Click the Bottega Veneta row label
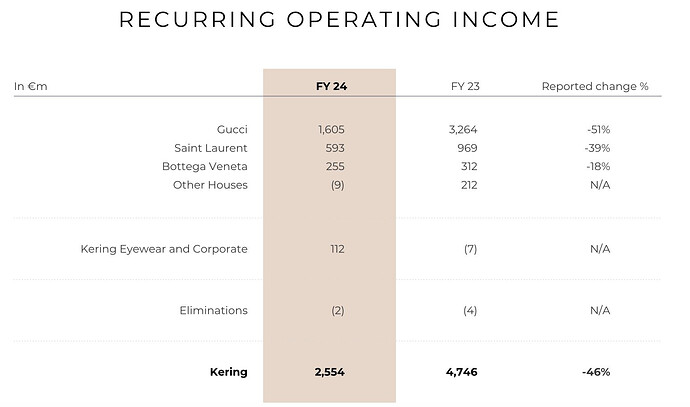 pos(205,166)
